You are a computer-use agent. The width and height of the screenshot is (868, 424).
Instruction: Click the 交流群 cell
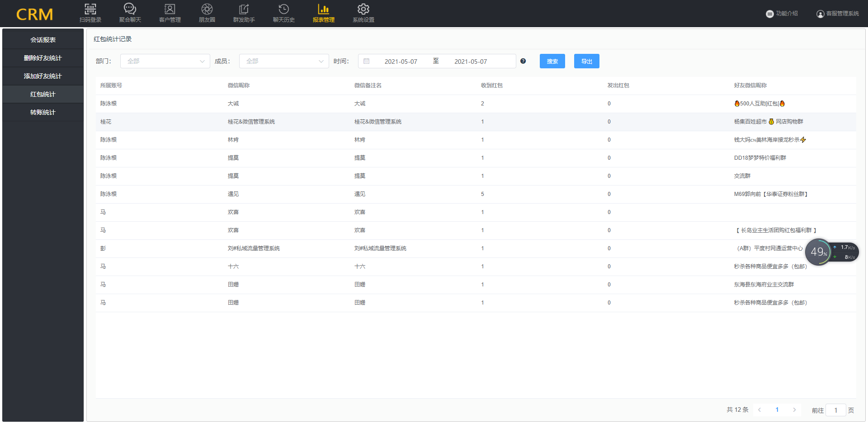(742, 176)
